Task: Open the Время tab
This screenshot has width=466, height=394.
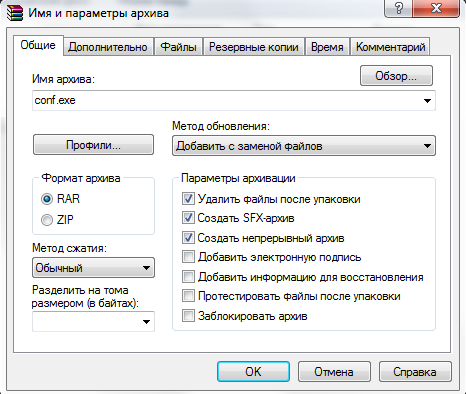Action: click(x=327, y=47)
